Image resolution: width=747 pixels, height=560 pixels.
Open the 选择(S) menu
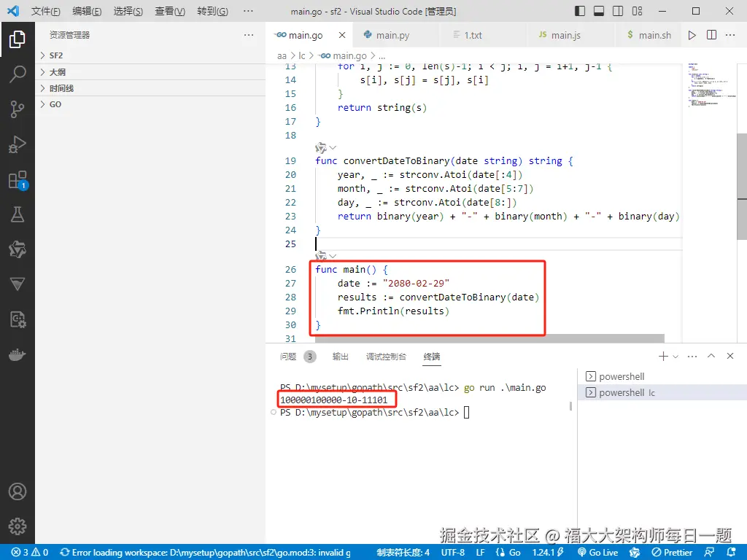click(128, 11)
